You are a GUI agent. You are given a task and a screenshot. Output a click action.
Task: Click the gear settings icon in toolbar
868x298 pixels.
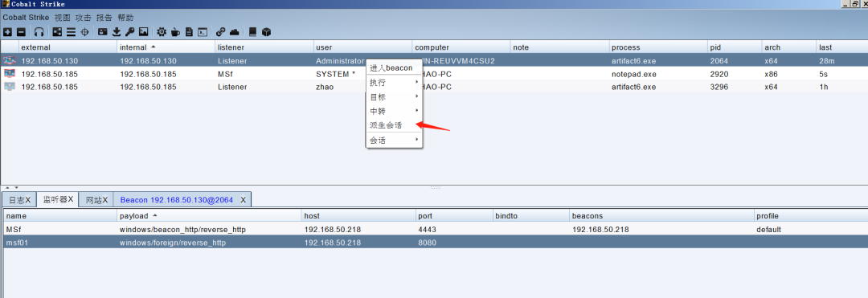(x=162, y=32)
